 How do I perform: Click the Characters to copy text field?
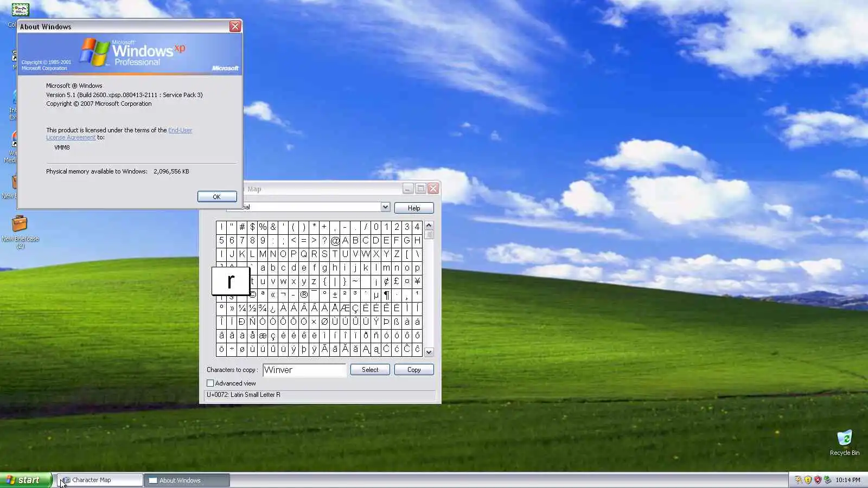pos(304,370)
